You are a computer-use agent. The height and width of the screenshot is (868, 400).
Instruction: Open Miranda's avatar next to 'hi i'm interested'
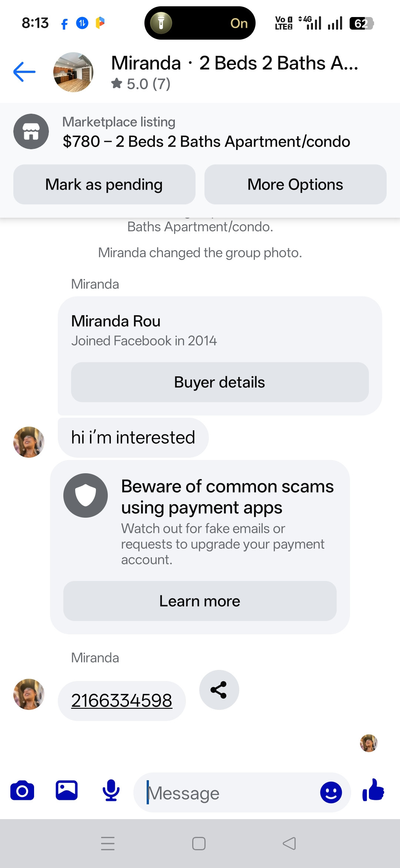[x=29, y=442]
